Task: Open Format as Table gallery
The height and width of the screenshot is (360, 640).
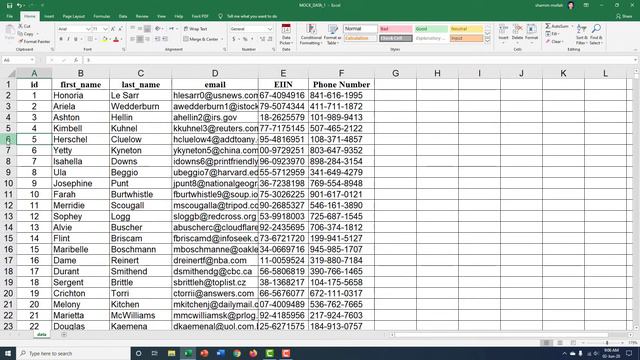Action: [x=333, y=34]
